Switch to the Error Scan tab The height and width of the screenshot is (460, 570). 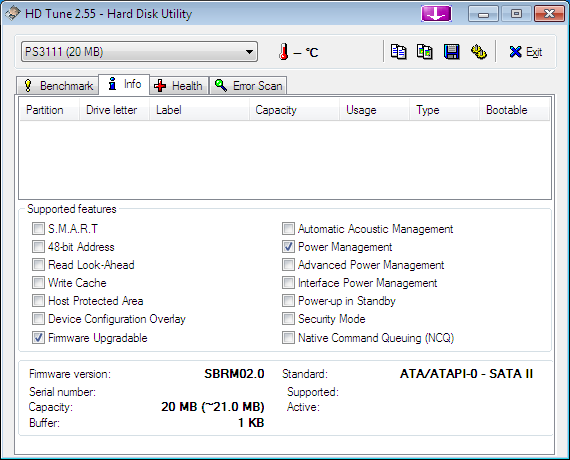[x=248, y=86]
